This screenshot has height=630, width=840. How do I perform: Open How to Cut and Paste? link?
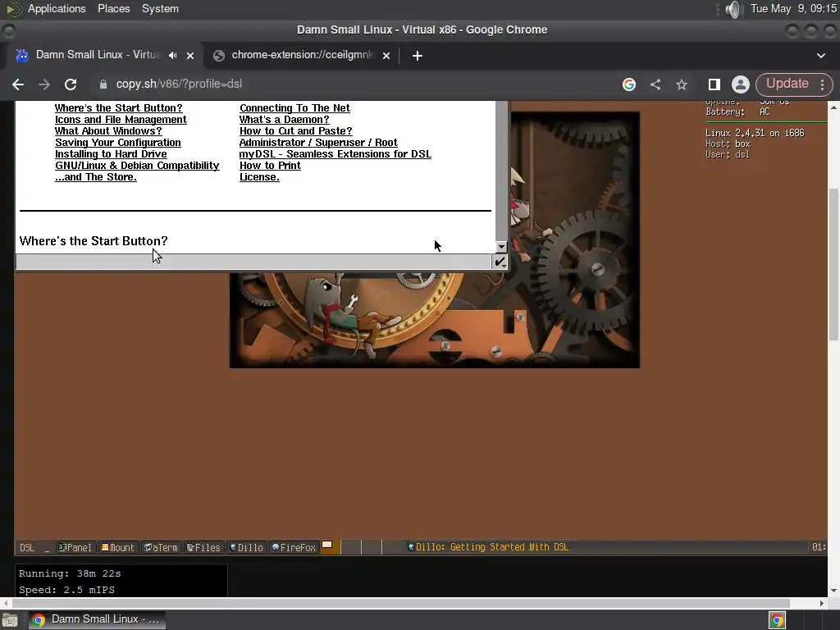coord(295,131)
